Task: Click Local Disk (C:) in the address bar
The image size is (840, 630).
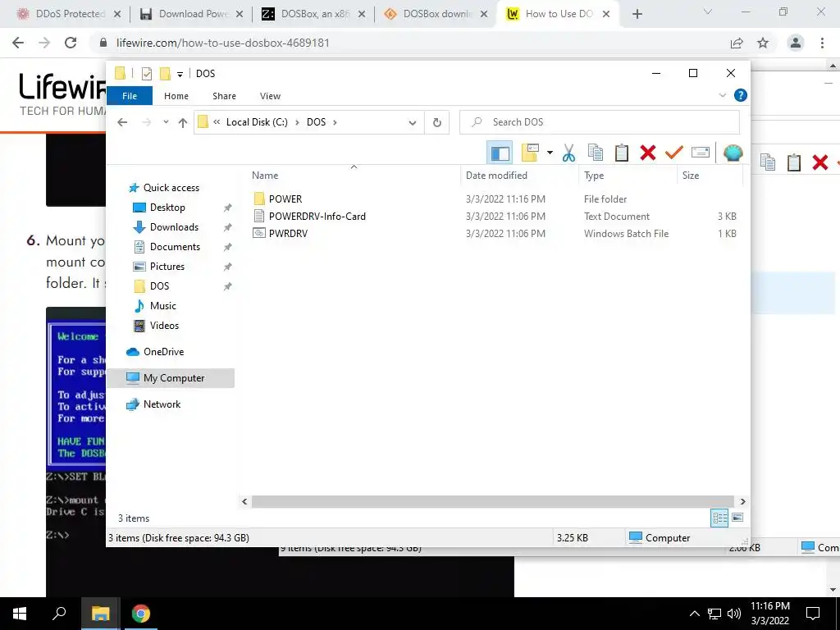Action: [257, 122]
